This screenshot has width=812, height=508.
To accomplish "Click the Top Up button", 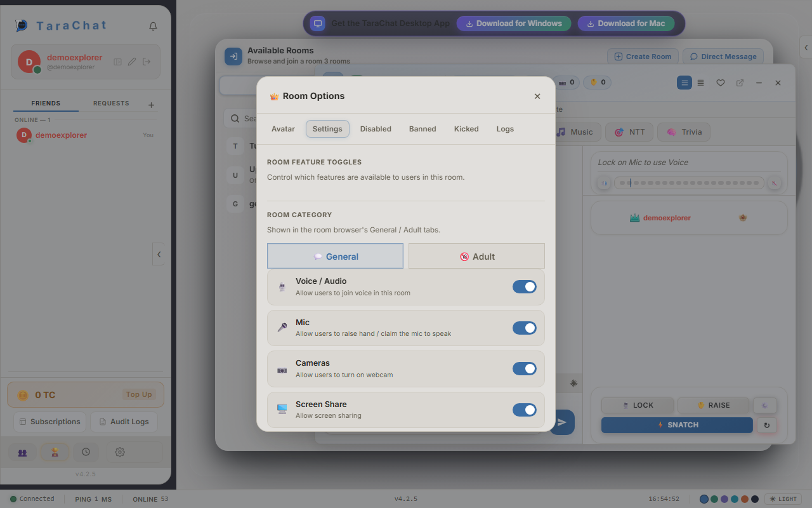I will click(x=139, y=394).
